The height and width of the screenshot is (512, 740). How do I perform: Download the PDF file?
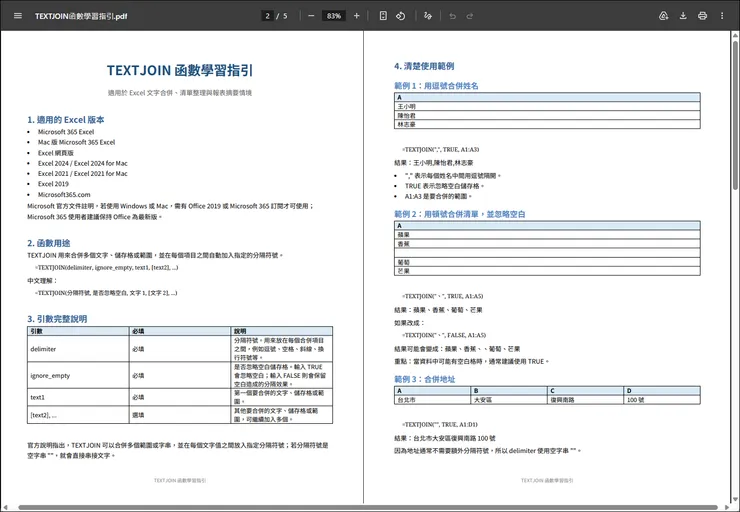click(683, 16)
